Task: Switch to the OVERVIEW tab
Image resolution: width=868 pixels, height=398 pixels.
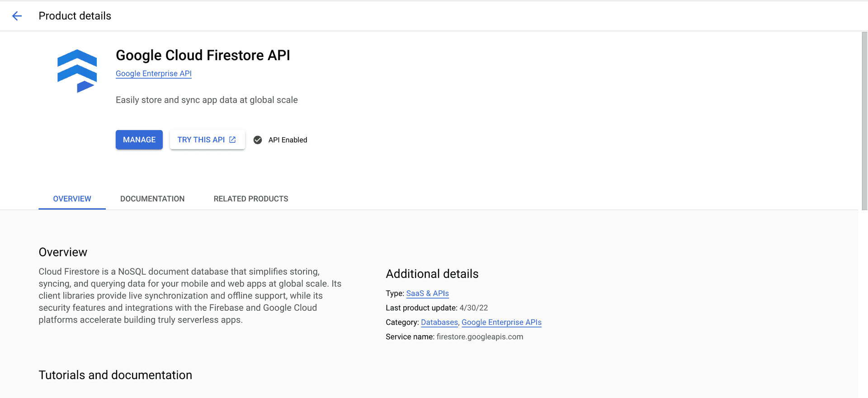Action: (72, 199)
